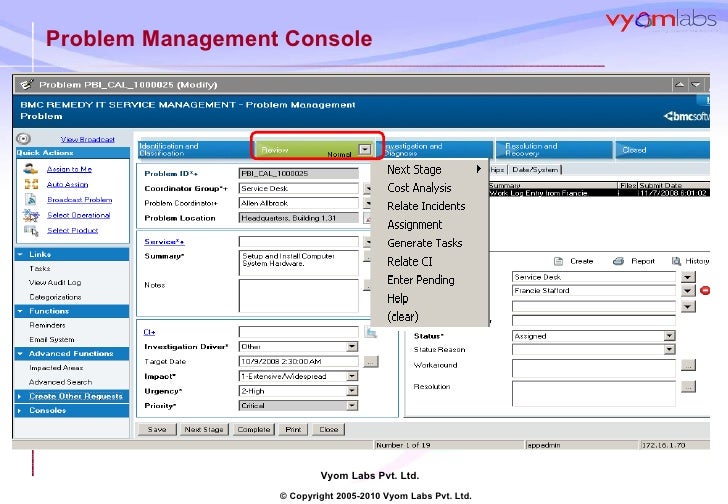The height and width of the screenshot is (504, 728).
Task: Open Reminders under Functions
Action: pyautogui.click(x=47, y=325)
